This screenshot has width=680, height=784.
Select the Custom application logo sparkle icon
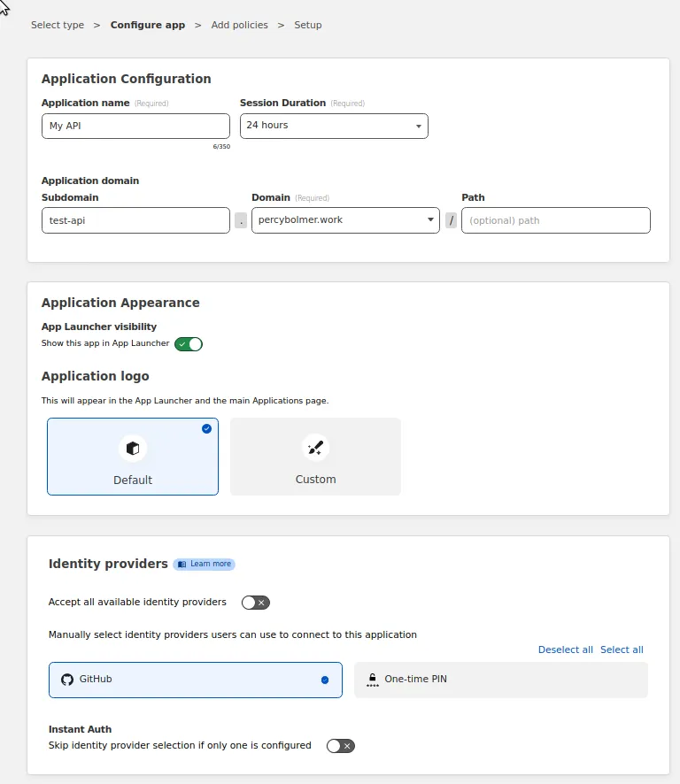coord(315,448)
